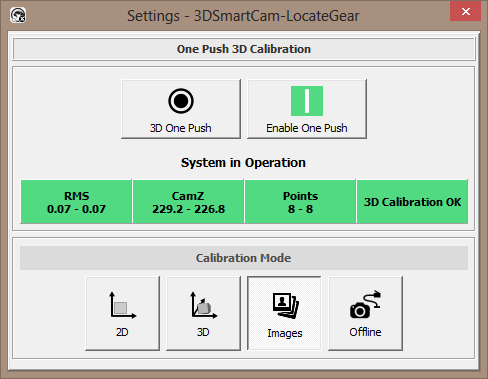Select 2D calibration mode axes icon
This screenshot has width=488, height=379.
pos(122,305)
